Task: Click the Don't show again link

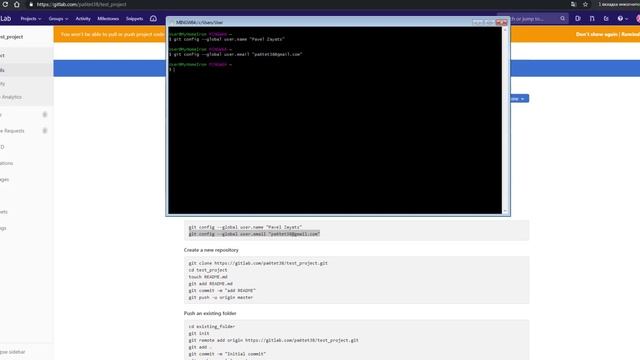Action: 596,34
